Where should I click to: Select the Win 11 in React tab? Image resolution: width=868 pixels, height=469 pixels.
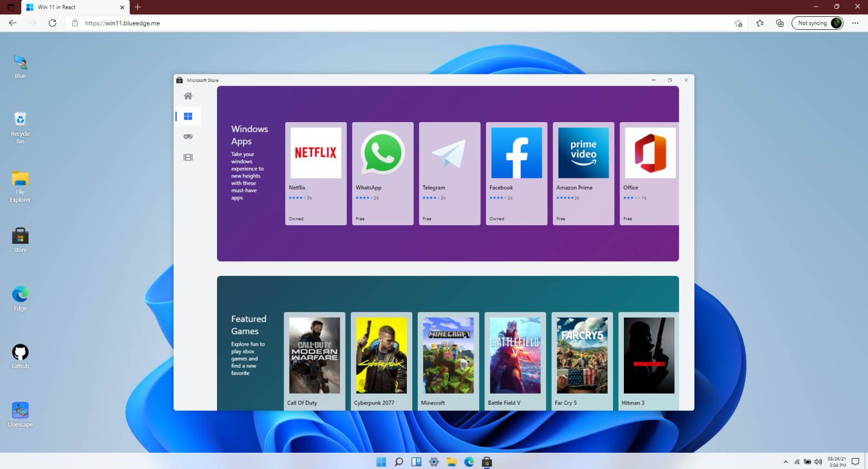pos(75,7)
